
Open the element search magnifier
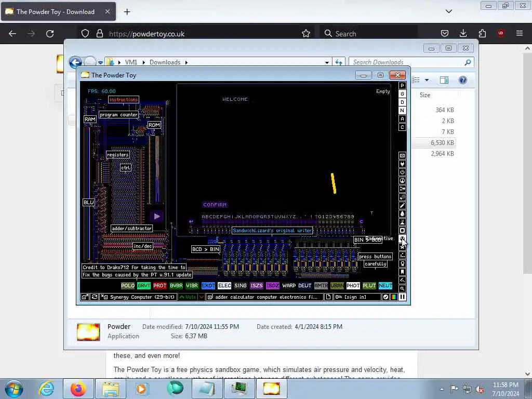(x=402, y=288)
